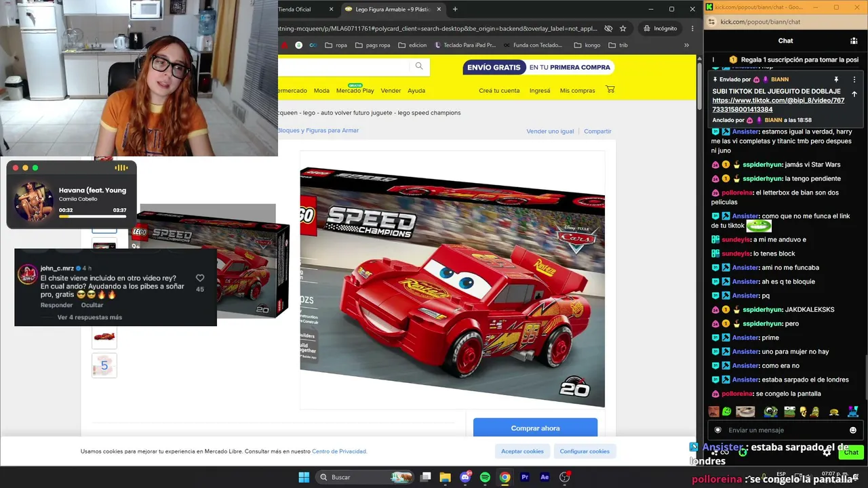Open the Ayuda menu item

(x=416, y=90)
